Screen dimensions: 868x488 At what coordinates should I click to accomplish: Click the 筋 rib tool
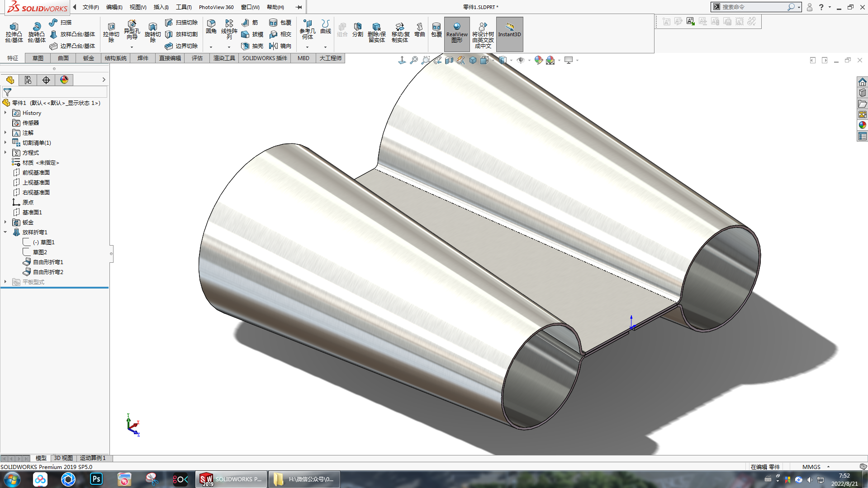(x=250, y=22)
